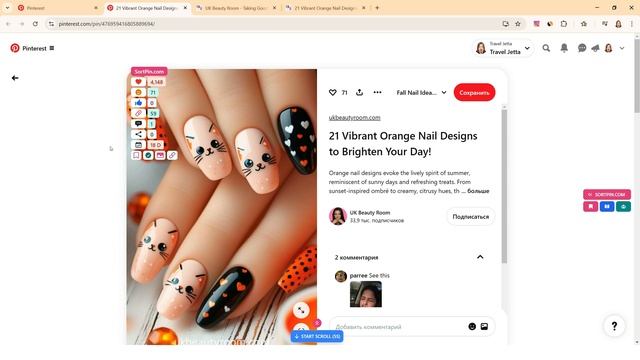Viewport: 640px width, 360px height.
Task: Switch to the UK Beauty Room browser tab
Action: [x=236, y=8]
